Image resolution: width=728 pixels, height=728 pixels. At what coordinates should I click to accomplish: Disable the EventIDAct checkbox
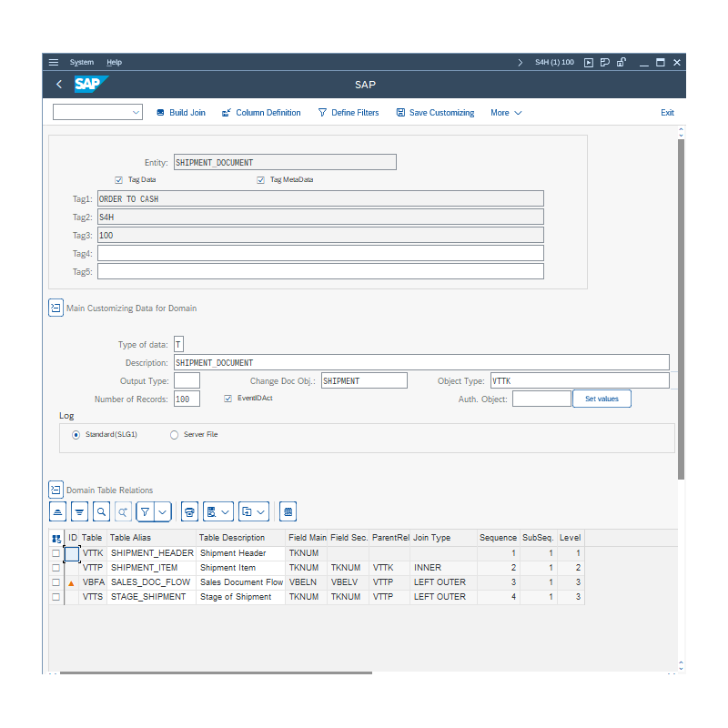[x=227, y=398]
